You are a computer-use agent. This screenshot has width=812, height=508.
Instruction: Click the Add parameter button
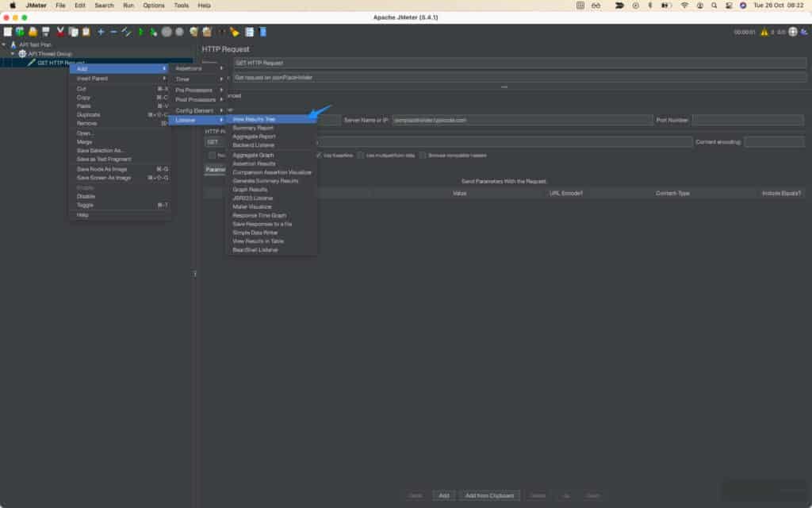click(444, 495)
